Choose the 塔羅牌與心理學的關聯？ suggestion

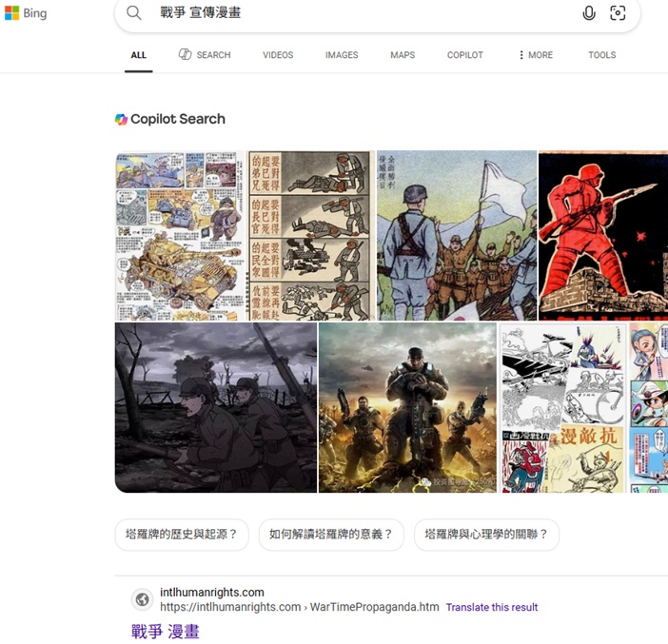tap(486, 535)
